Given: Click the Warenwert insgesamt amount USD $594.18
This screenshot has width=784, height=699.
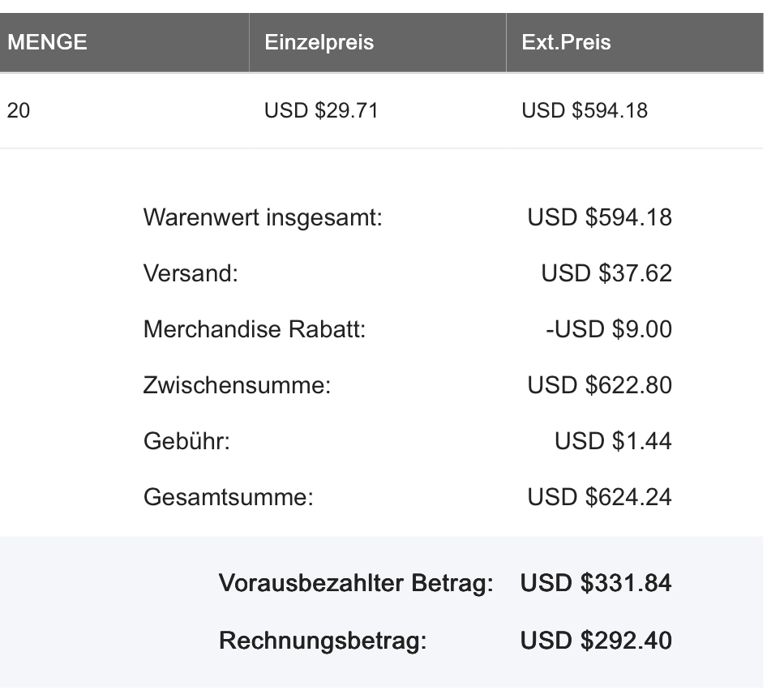Looking at the screenshot, I should click(599, 217).
